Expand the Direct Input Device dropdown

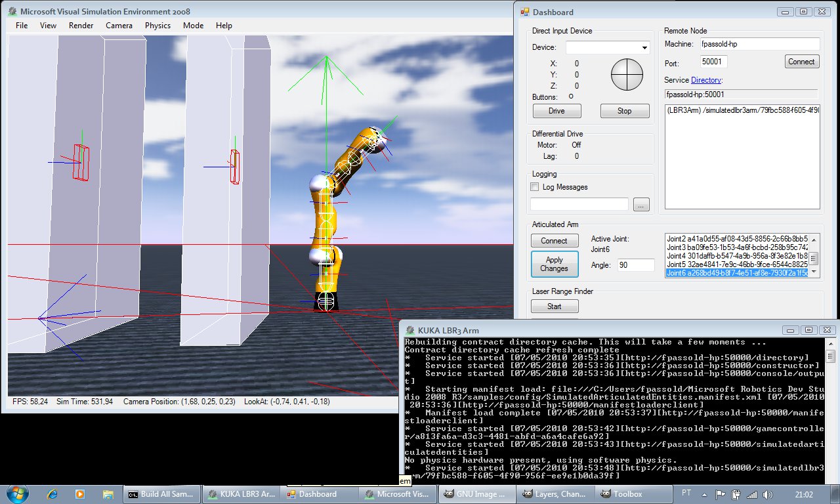(644, 47)
